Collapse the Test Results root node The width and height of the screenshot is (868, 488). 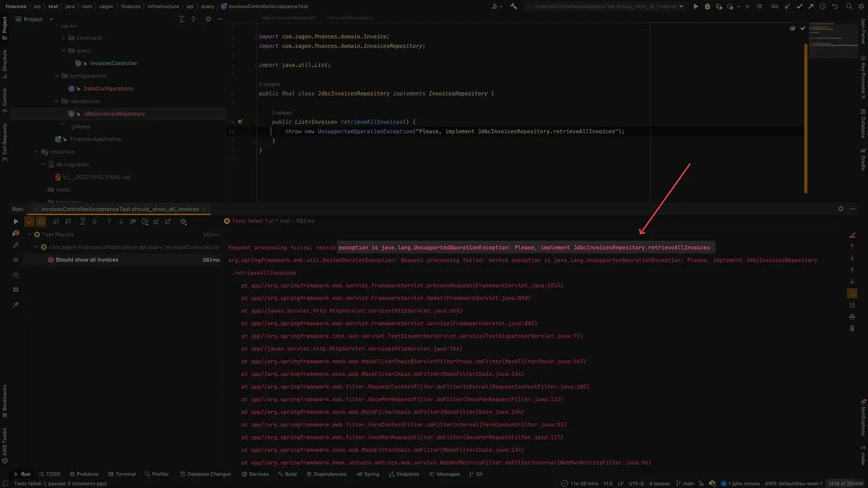point(29,235)
